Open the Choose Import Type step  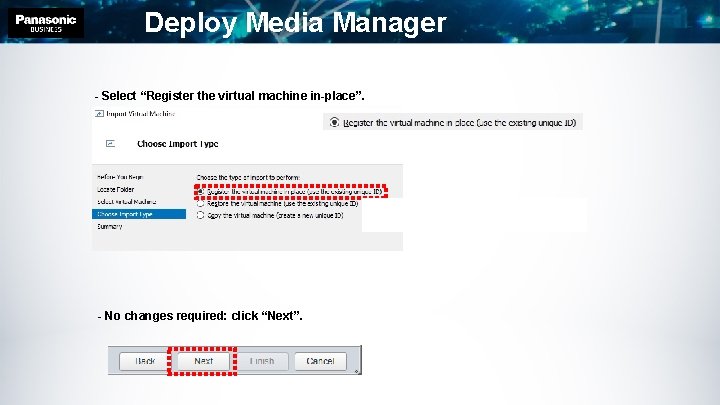tap(139, 214)
